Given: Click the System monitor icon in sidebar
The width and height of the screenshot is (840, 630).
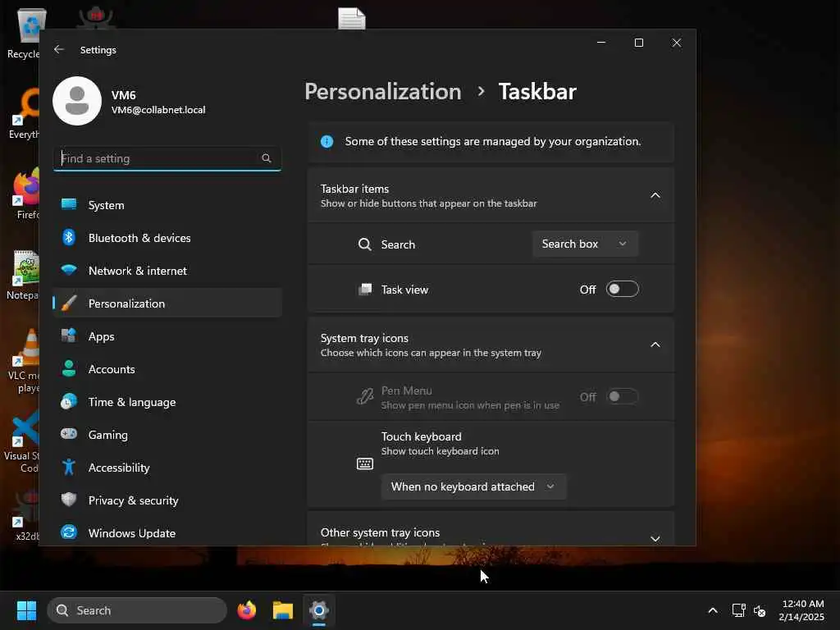Looking at the screenshot, I should pos(69,204).
